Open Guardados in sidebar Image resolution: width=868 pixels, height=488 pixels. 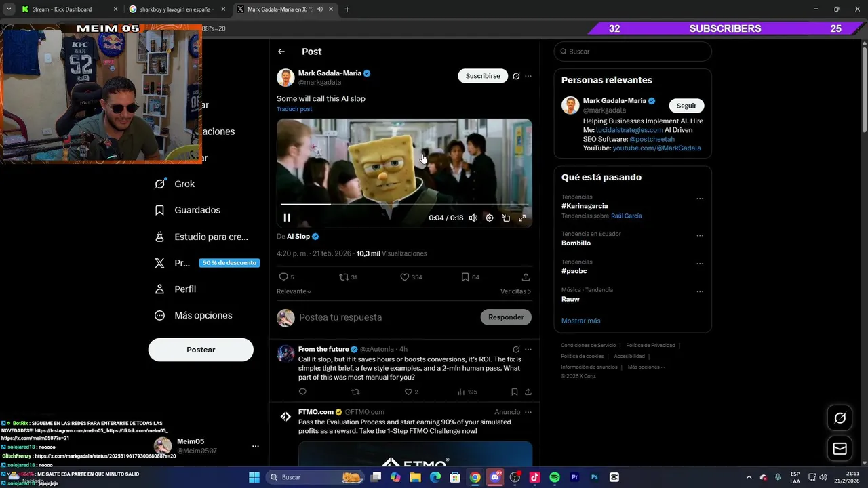[188, 210]
